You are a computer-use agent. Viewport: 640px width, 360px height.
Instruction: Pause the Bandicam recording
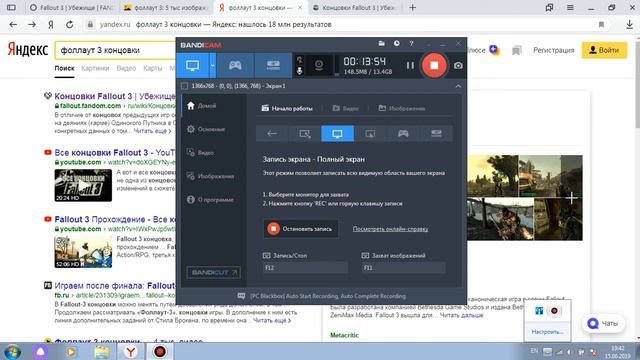410,65
